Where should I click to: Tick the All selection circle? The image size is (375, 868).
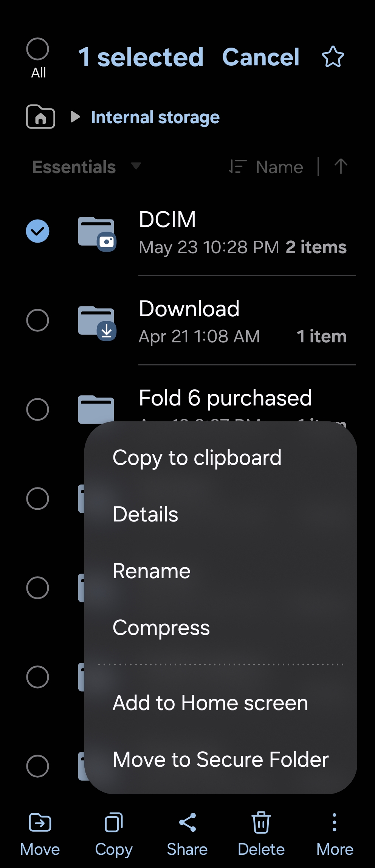click(37, 49)
